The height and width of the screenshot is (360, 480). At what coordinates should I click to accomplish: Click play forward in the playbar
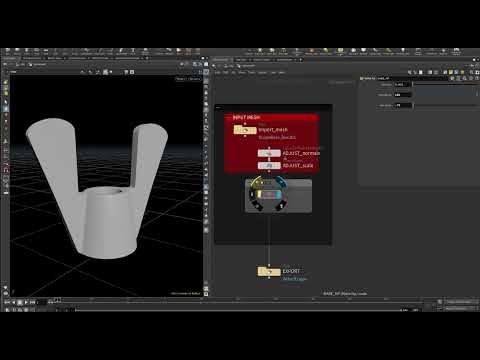click(x=26, y=302)
